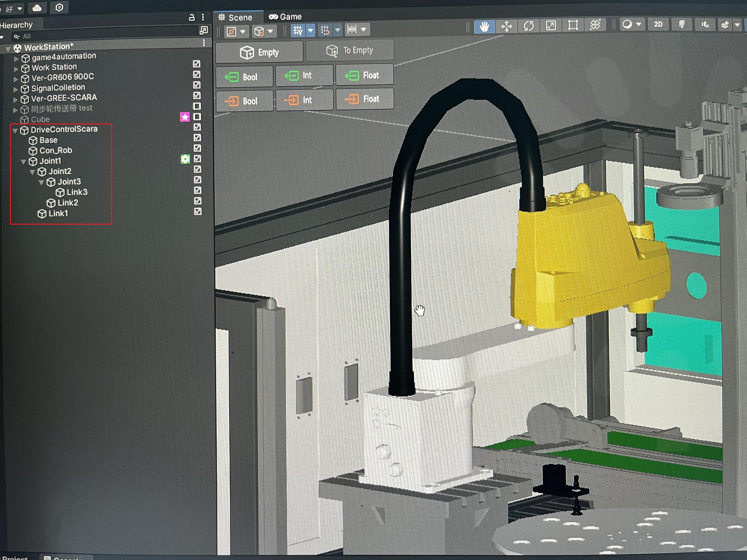Click the orange Float output button
747x560 pixels.
tap(365, 99)
